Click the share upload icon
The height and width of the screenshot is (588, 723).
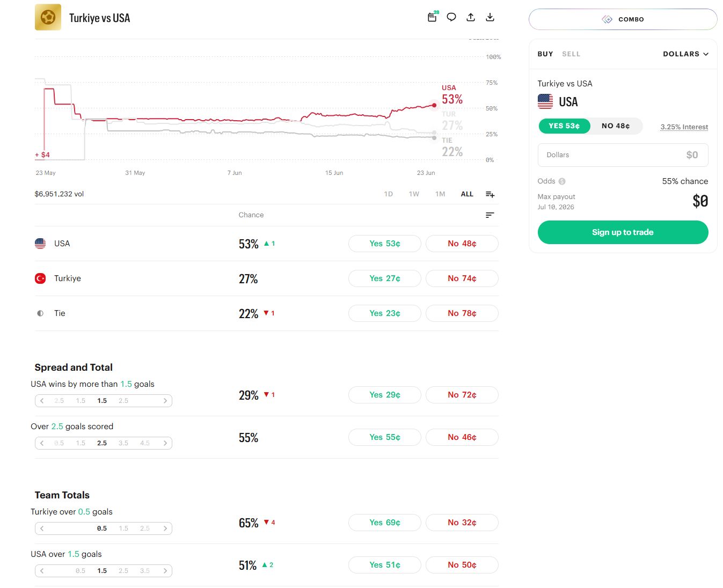(x=471, y=17)
